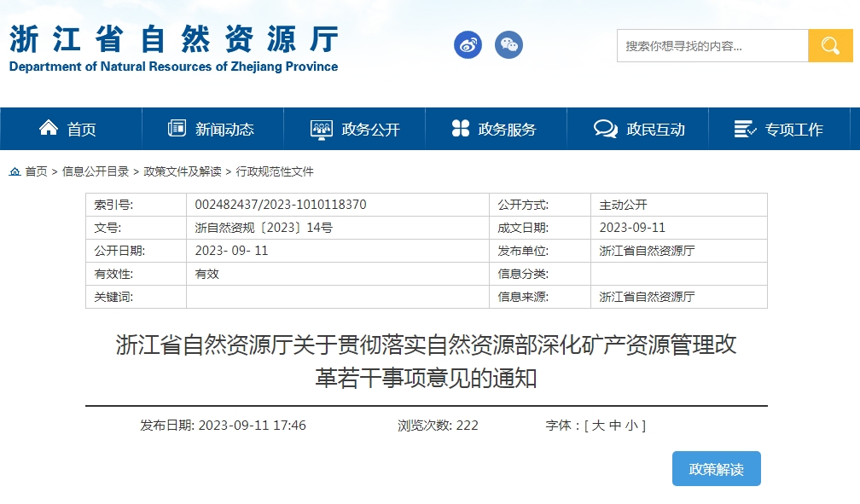Set font size to 大

pos(598,426)
